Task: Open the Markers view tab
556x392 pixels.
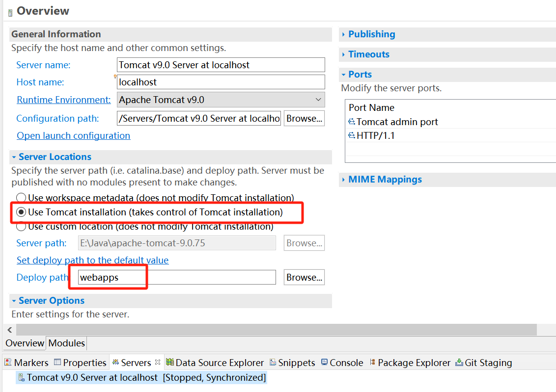Action: (26, 363)
